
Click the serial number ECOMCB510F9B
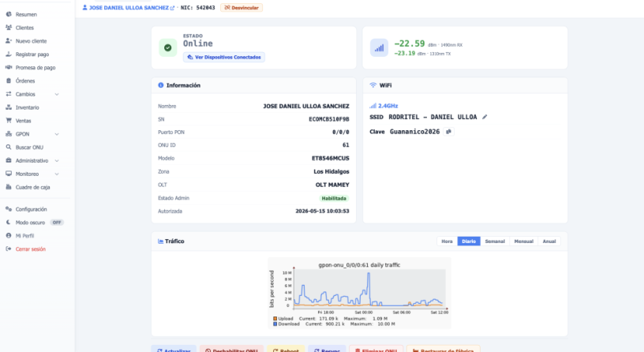point(329,119)
